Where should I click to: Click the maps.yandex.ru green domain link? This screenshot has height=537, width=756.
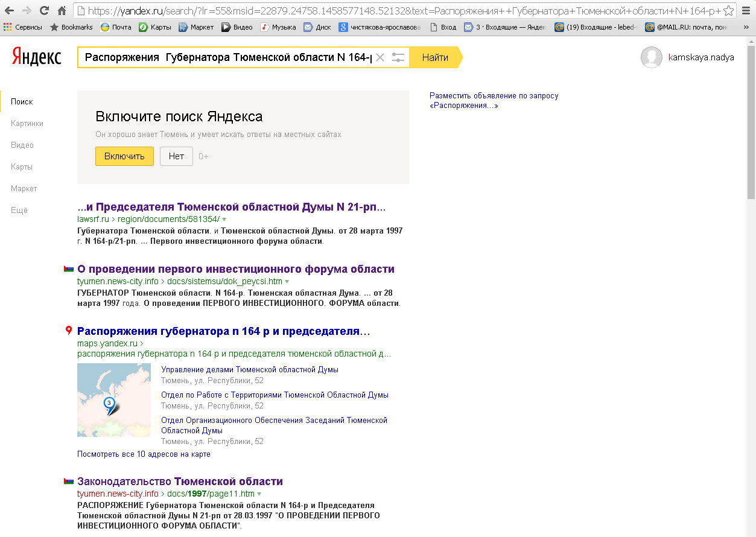107,344
